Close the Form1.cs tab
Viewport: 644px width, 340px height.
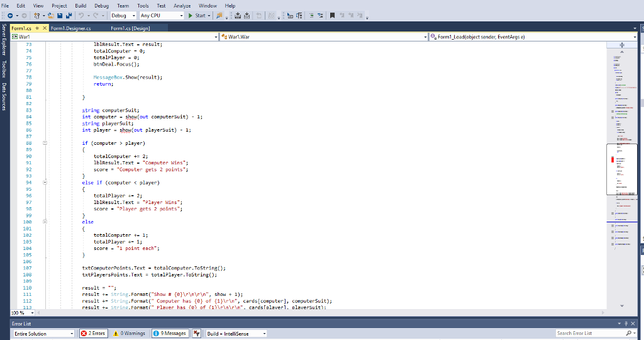[x=45, y=28]
